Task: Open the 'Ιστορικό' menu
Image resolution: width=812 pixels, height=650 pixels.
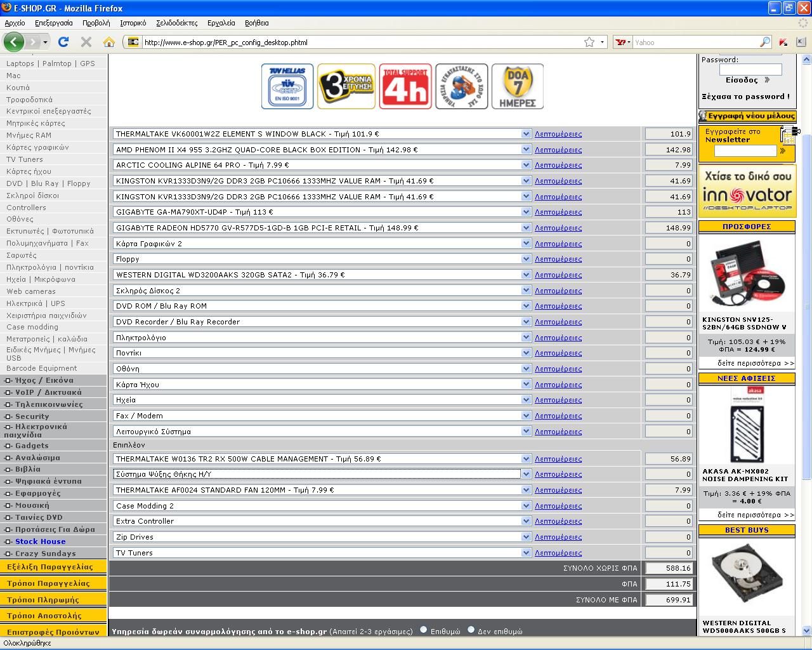Action: [133, 23]
